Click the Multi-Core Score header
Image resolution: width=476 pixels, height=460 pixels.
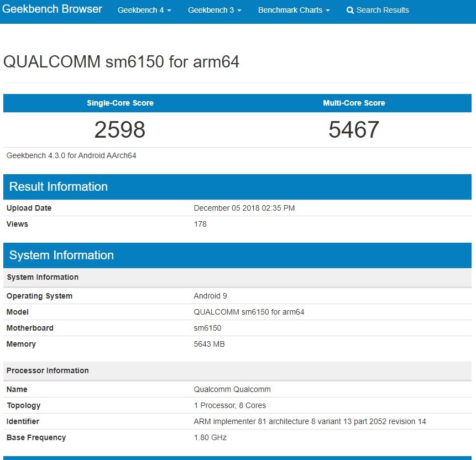pyautogui.click(x=354, y=103)
